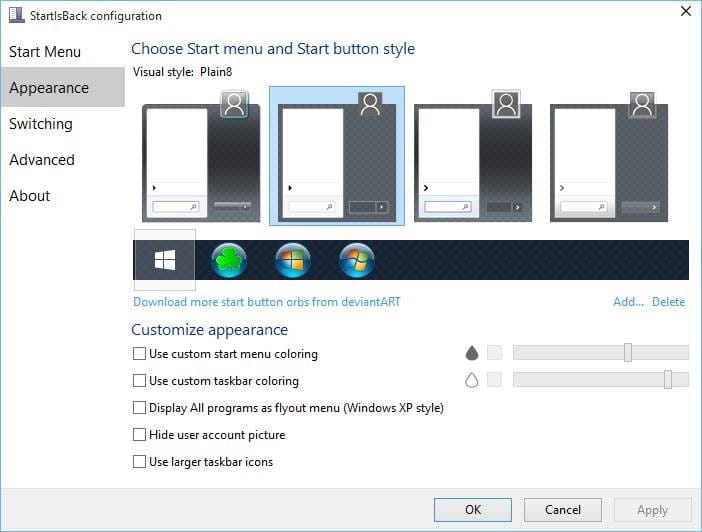The image size is (702, 532).
Task: Open the Appearance section
Action: [63, 87]
